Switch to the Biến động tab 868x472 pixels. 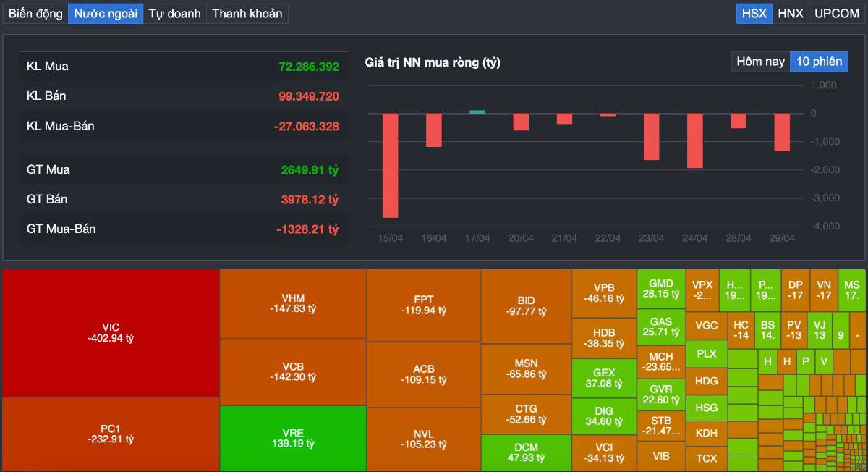click(35, 14)
